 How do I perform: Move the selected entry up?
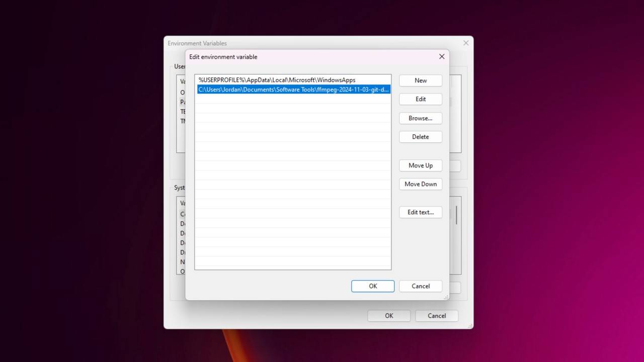point(421,165)
